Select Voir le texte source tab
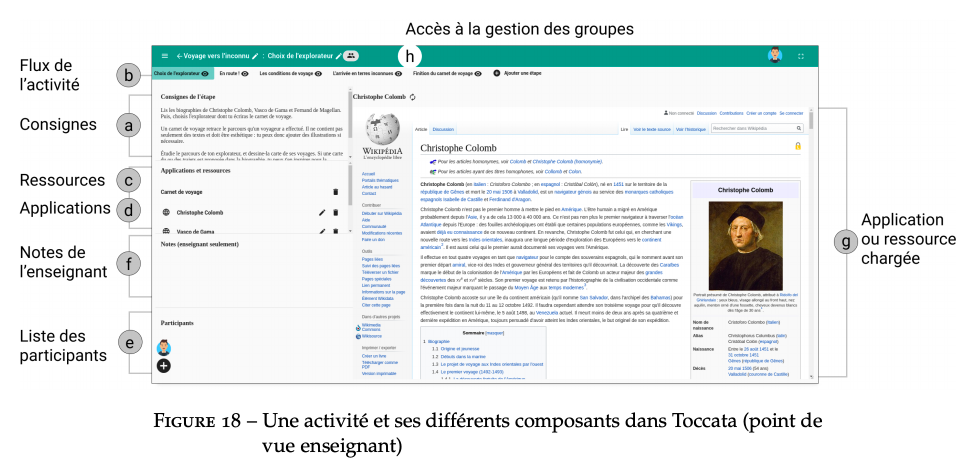This screenshot has width=970, height=460. 652,129
